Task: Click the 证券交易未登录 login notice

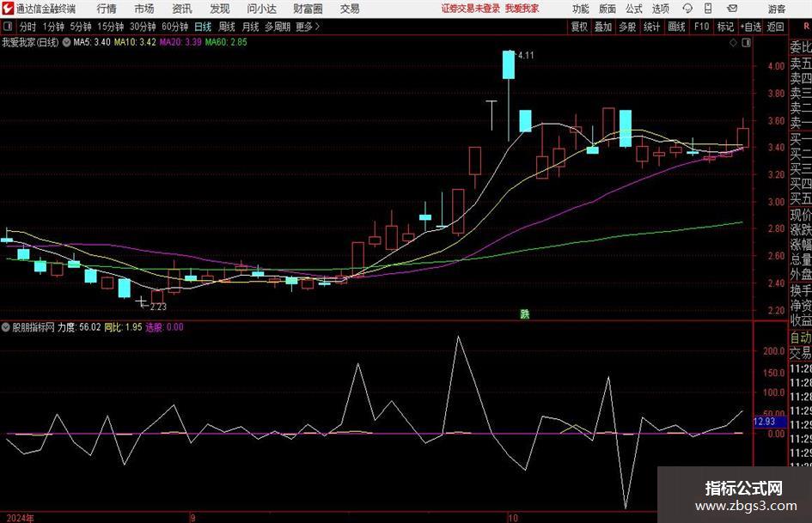Action: [471, 9]
